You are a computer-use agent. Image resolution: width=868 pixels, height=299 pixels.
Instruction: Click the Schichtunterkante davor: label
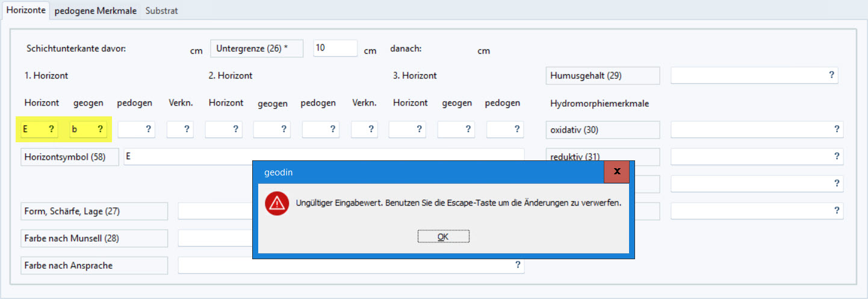pos(76,48)
